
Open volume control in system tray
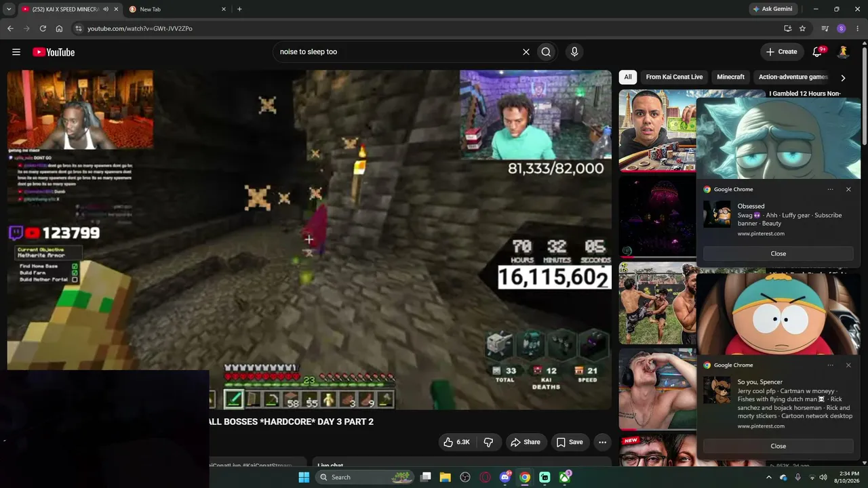823,477
